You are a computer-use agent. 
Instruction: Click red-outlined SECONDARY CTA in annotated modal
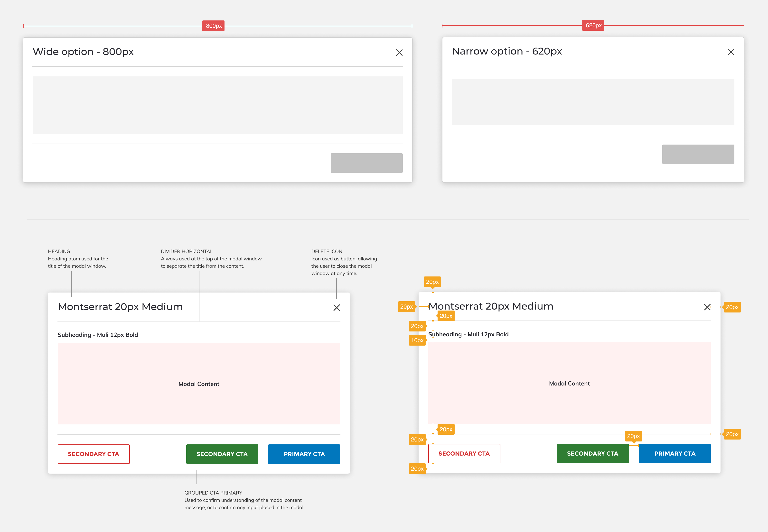pyautogui.click(x=464, y=453)
